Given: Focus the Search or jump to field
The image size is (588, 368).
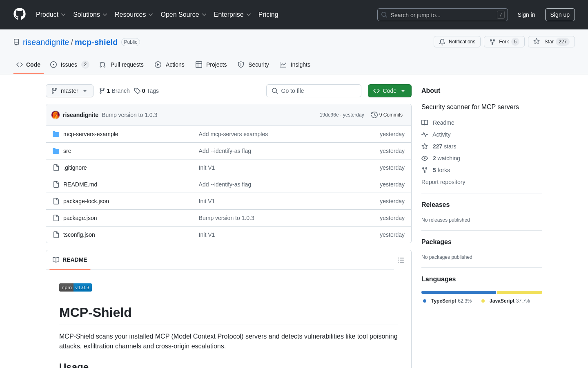Looking at the screenshot, I should click(443, 15).
